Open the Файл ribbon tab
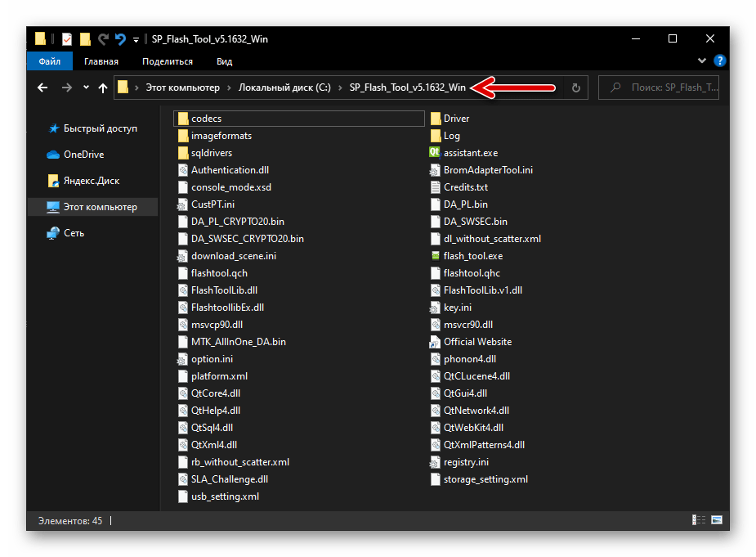The width and height of the screenshot is (756, 557). click(50, 61)
